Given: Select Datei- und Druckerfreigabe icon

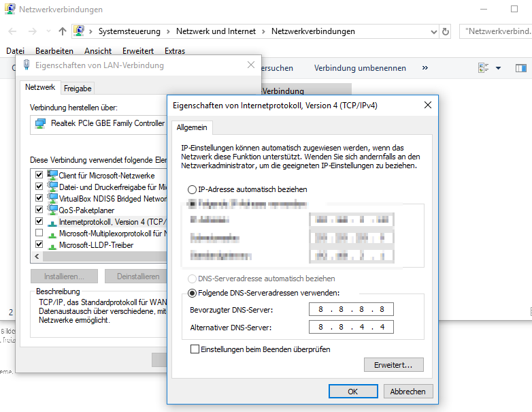Looking at the screenshot, I should [x=52, y=187].
